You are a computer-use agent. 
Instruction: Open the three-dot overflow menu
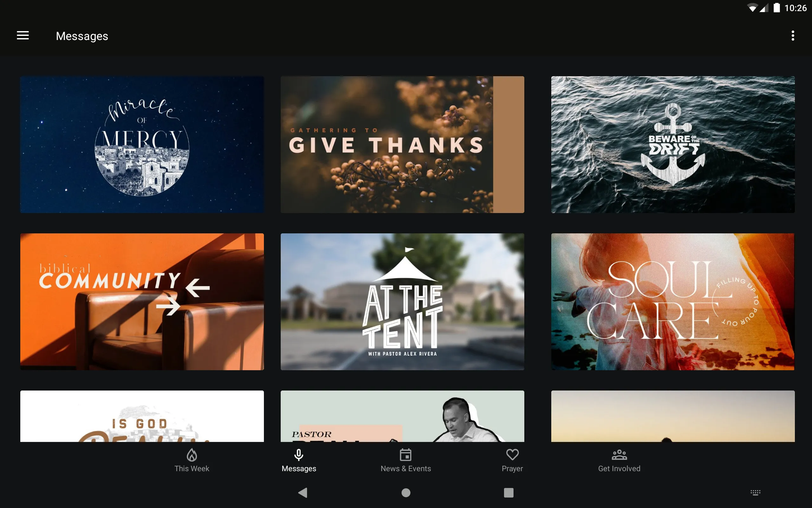(793, 36)
